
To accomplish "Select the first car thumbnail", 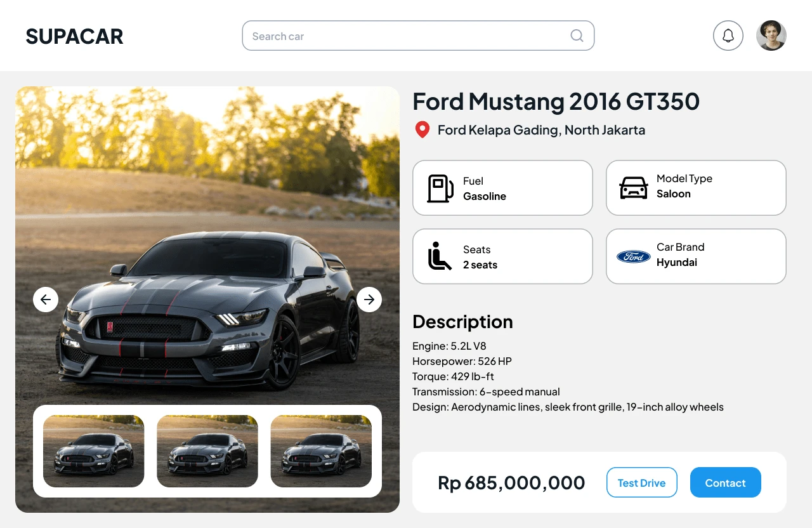I will click(x=94, y=451).
